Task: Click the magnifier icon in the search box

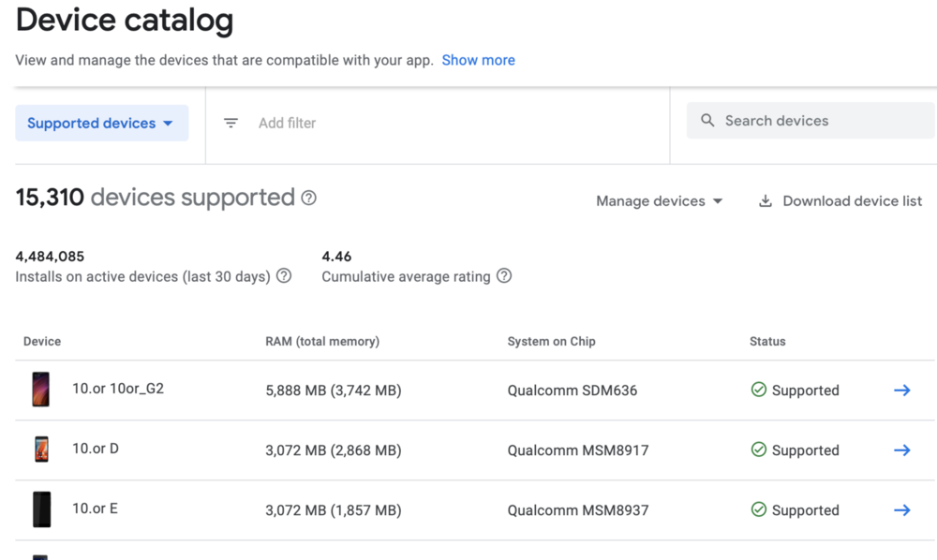Action: (x=707, y=121)
